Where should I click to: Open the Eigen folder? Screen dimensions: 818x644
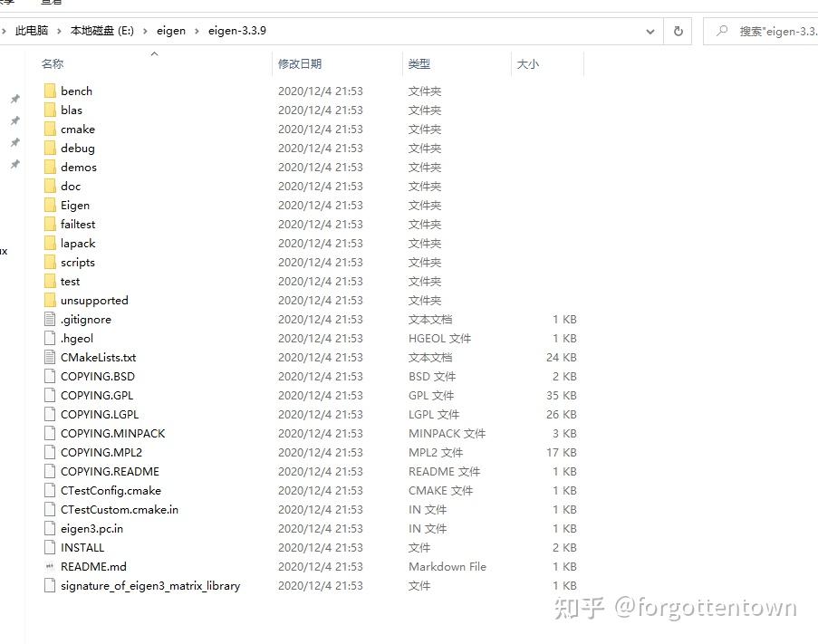[75, 205]
